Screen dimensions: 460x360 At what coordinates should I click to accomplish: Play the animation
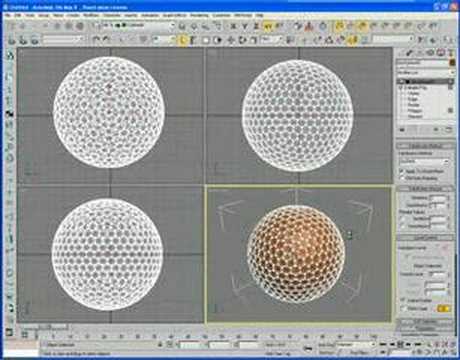pyautogui.click(x=400, y=344)
